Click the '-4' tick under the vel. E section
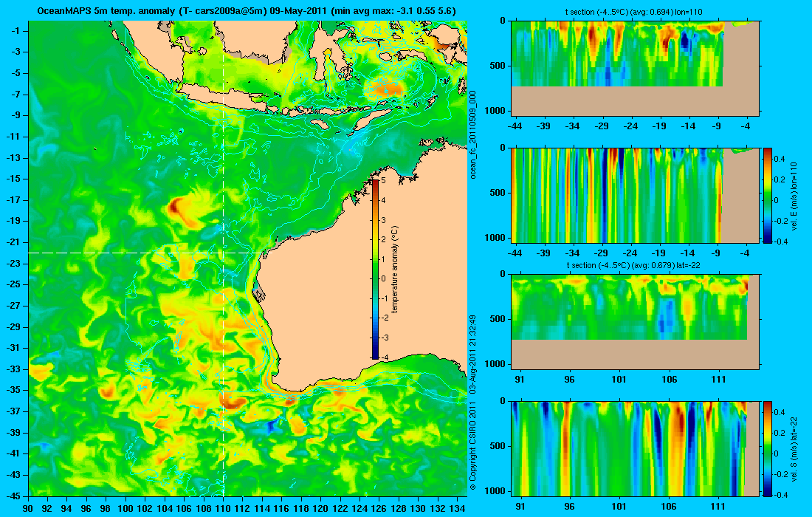 745,253
